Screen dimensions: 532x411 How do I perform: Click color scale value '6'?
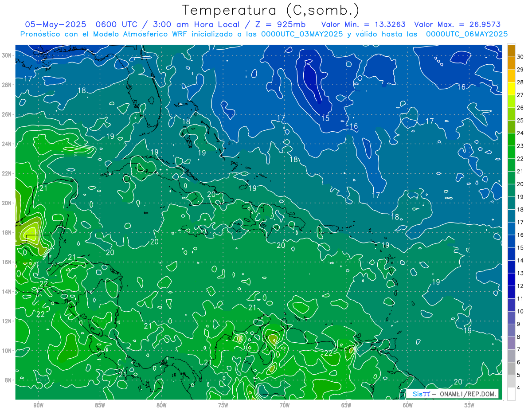coord(519,362)
